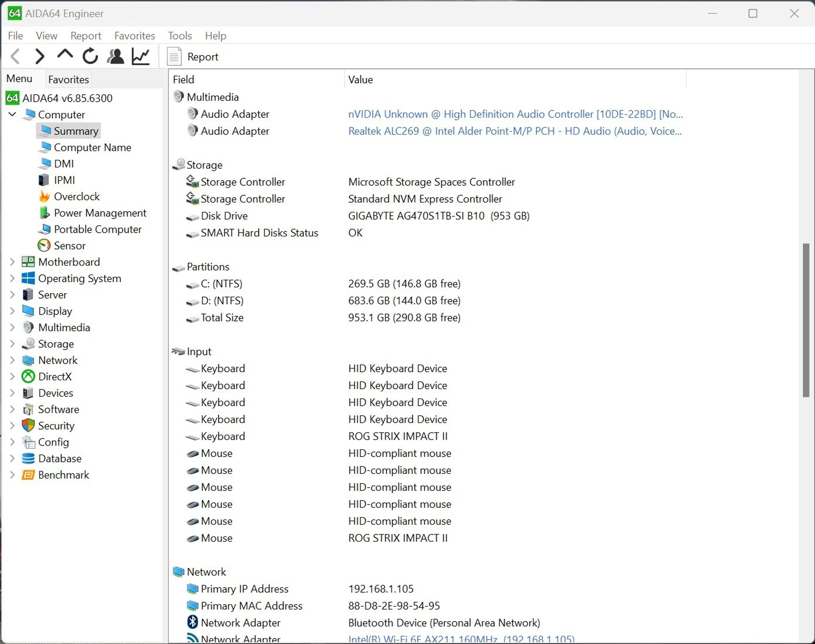Image resolution: width=815 pixels, height=644 pixels.
Task: Click the Motherboard icon in tree
Action: [28, 262]
